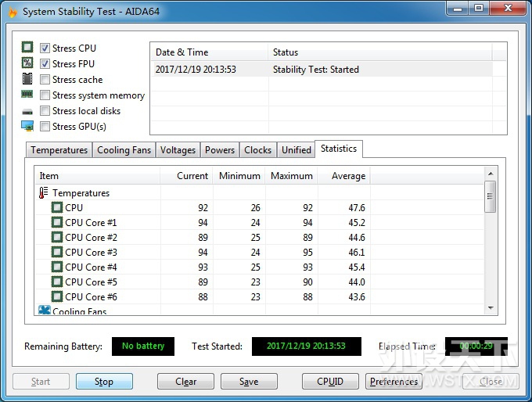Click the average value 47.6 in CPU row
Viewport: 532px width, 402px height.
click(x=357, y=207)
